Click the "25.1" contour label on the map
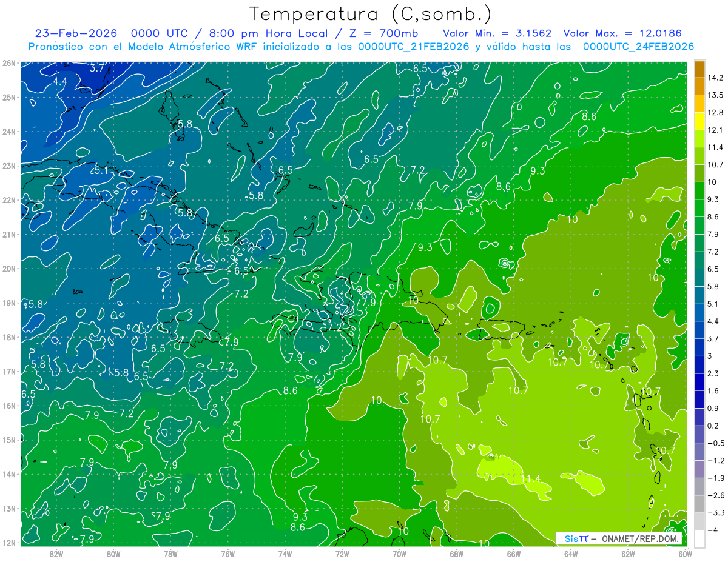The height and width of the screenshot is (562, 728). tap(98, 170)
